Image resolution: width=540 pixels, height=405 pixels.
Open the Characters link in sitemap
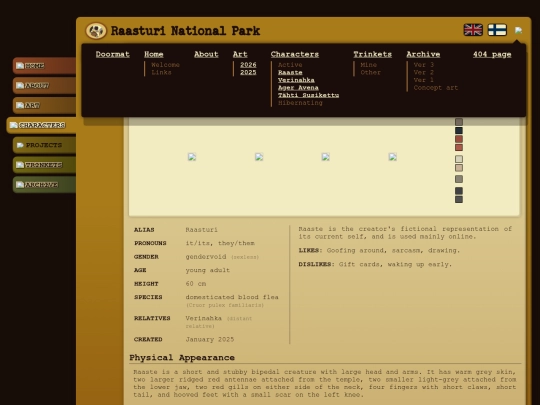coord(294,54)
